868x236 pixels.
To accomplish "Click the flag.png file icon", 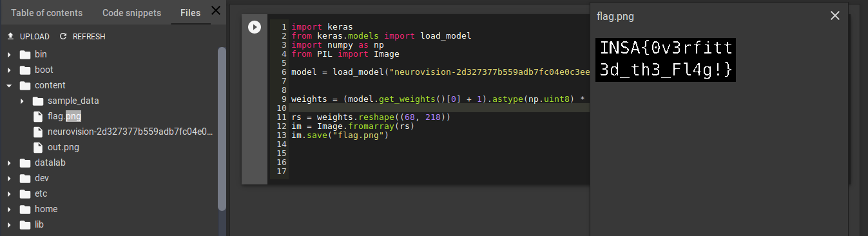I will pyautogui.click(x=38, y=117).
